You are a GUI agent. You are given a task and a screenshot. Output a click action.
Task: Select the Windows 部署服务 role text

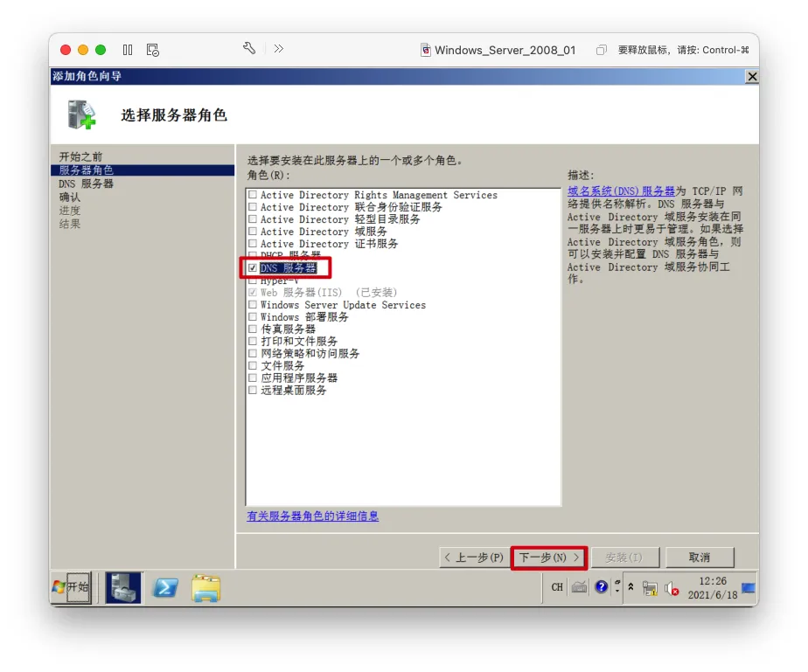click(x=304, y=316)
